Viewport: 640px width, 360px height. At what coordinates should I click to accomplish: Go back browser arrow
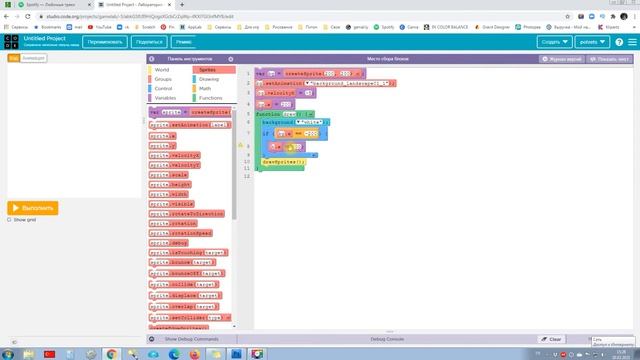coord(6,16)
